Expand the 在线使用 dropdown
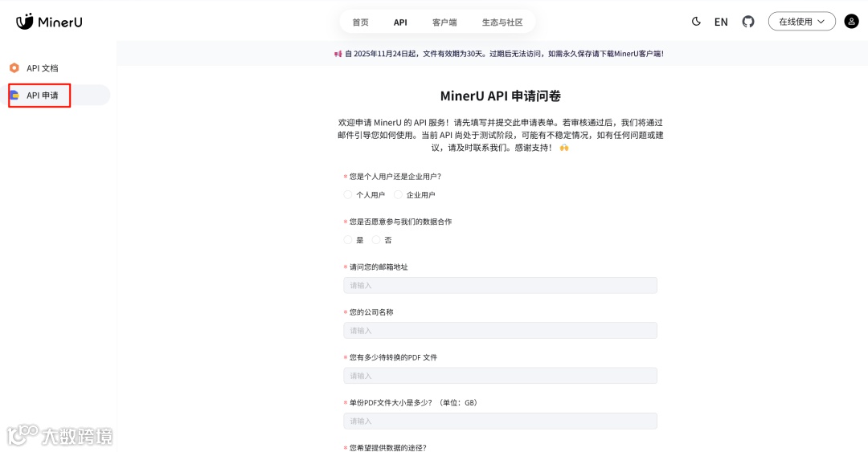The width and height of the screenshot is (868, 452). [x=801, y=22]
